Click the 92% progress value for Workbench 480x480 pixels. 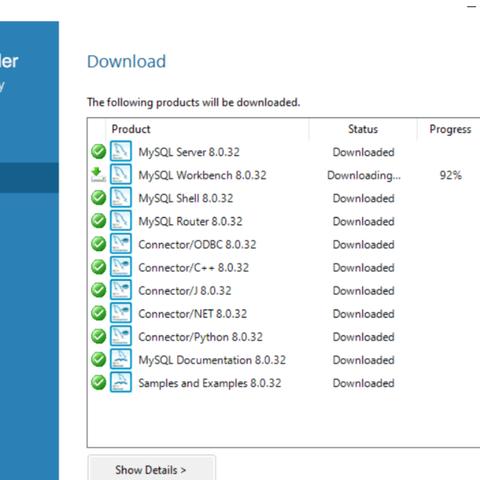tap(450, 175)
